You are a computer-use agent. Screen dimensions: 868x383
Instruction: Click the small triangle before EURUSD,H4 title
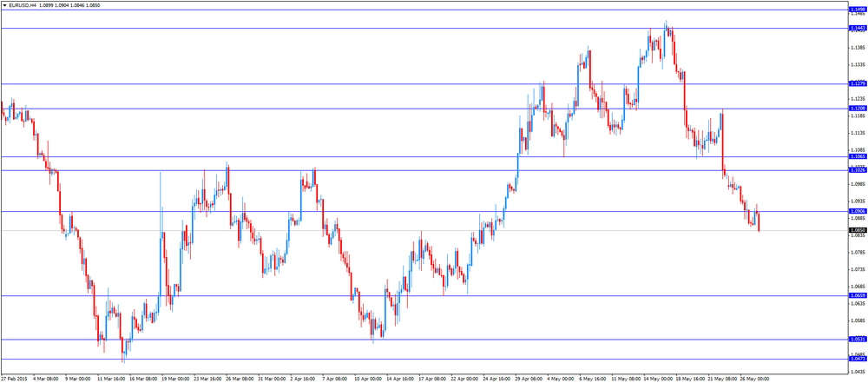(4, 4)
